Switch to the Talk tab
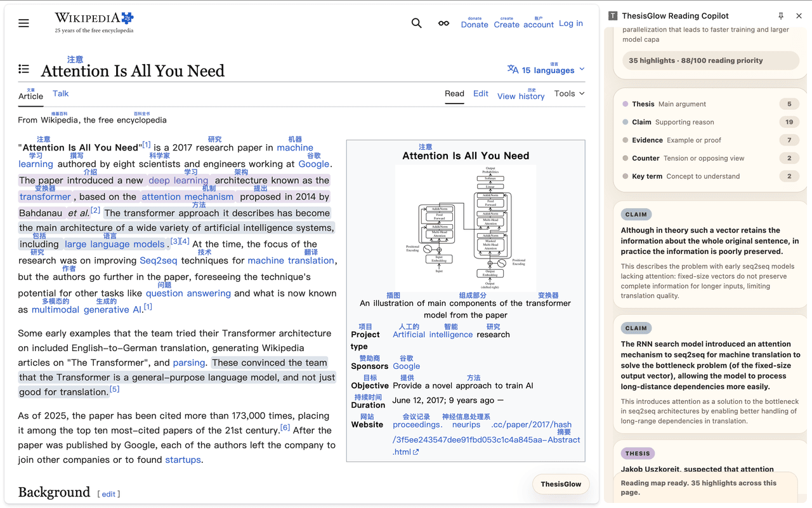 (x=61, y=93)
